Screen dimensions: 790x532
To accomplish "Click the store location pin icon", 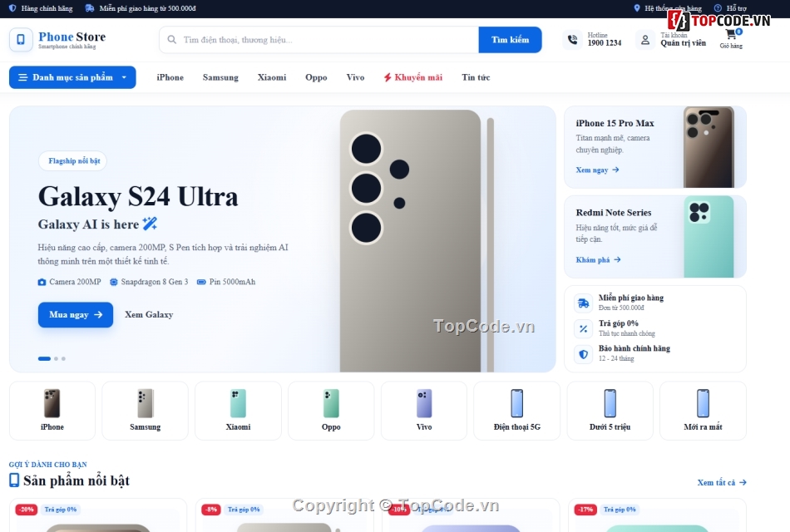I will pos(637,8).
